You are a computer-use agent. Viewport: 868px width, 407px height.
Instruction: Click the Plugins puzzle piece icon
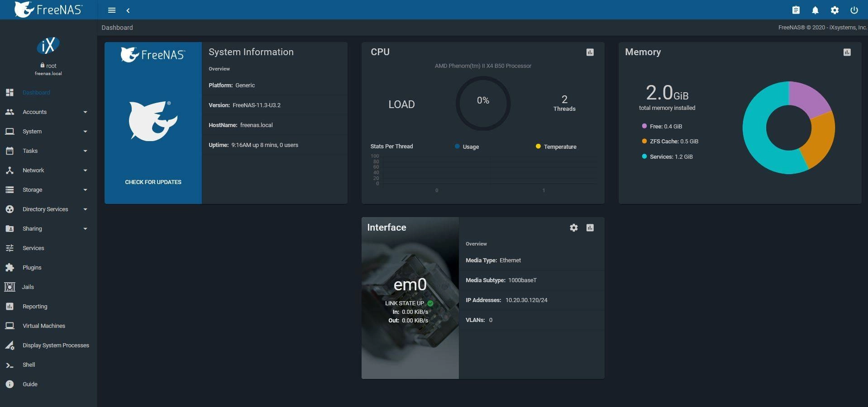10,267
